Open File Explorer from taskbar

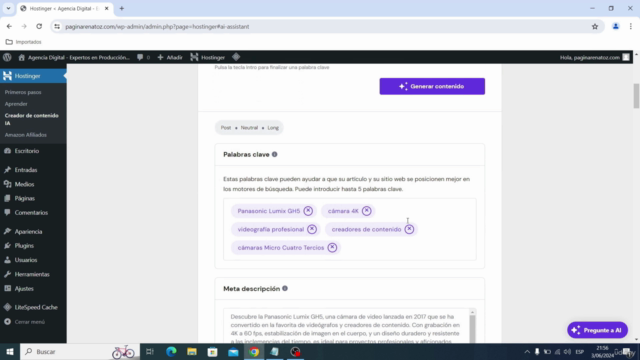point(192,351)
